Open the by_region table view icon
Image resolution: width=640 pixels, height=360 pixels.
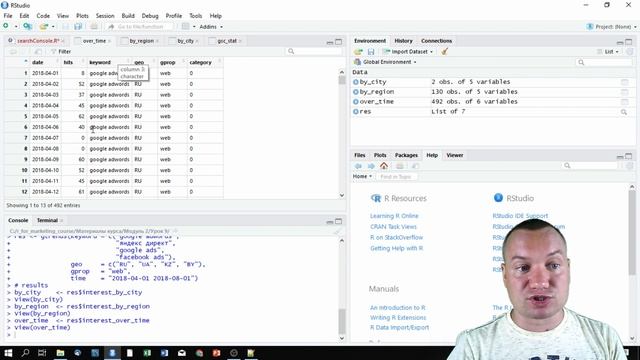pos(624,92)
